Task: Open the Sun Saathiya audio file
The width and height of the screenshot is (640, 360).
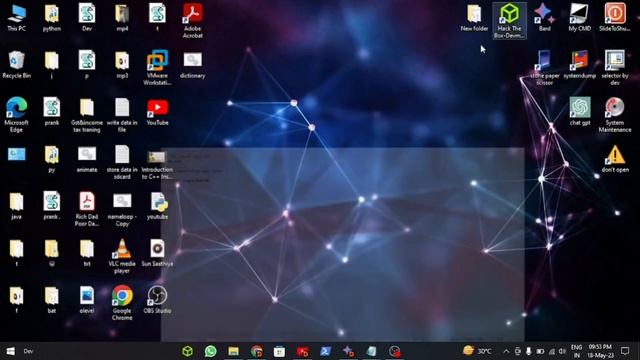Action: pos(157,253)
